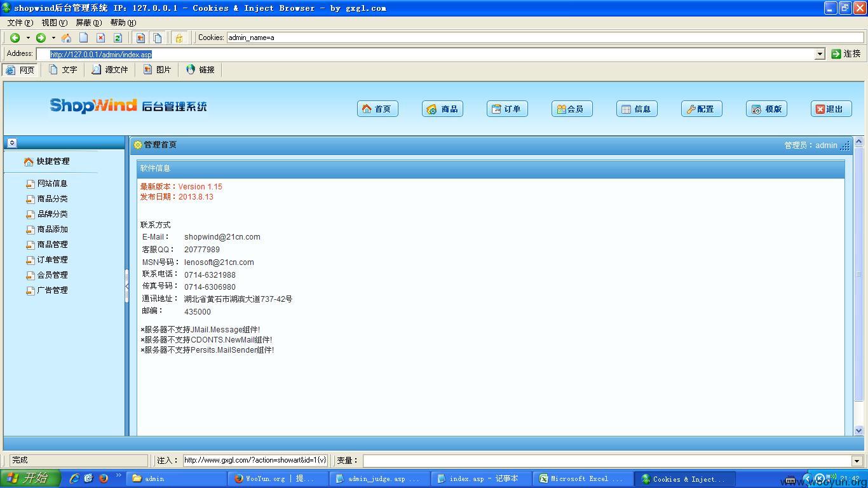The height and width of the screenshot is (488, 868).
Task: Click inside the Cookies input field
Action: pyautogui.click(x=545, y=37)
